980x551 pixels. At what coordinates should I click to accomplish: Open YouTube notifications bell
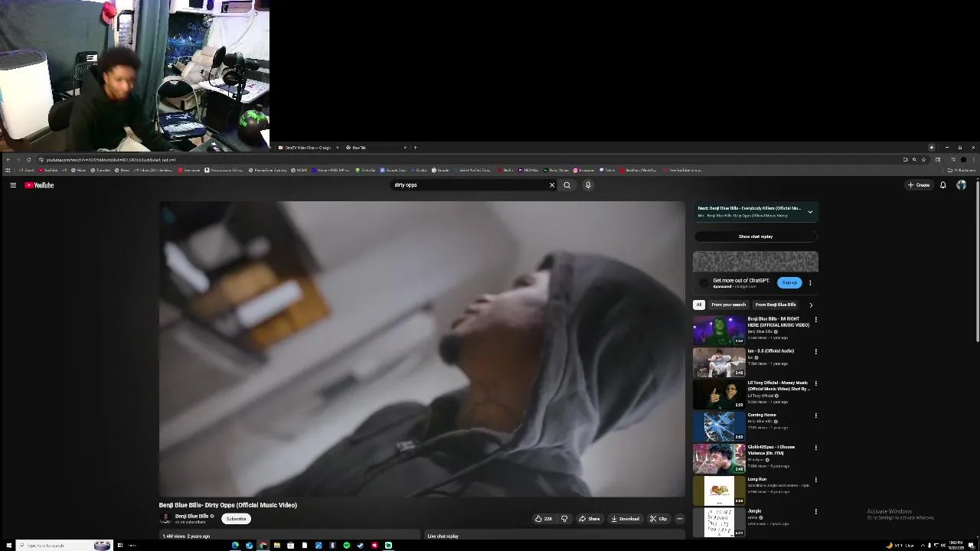click(943, 185)
